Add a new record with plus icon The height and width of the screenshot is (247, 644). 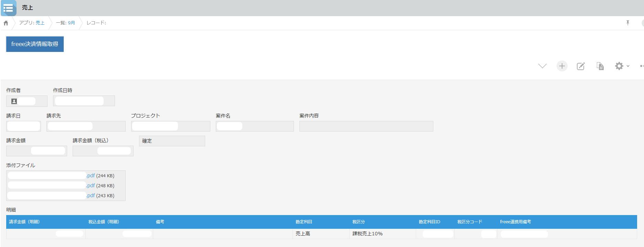(x=562, y=66)
